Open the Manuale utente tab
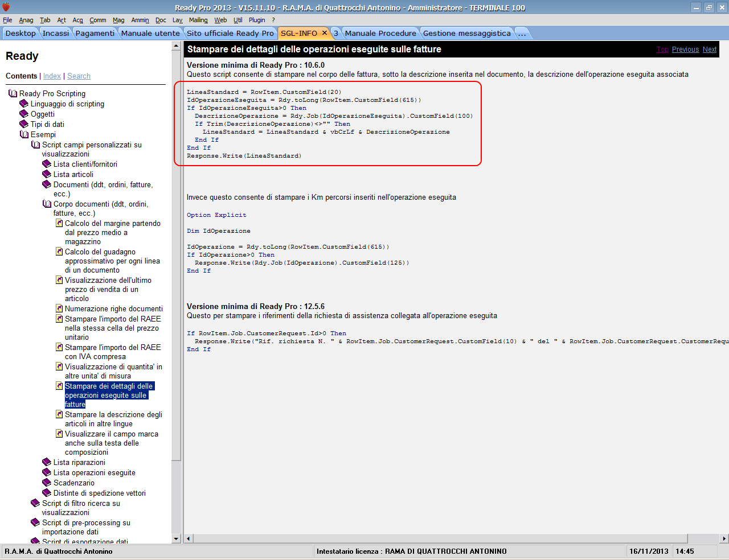This screenshot has width=729, height=560. pos(150,33)
